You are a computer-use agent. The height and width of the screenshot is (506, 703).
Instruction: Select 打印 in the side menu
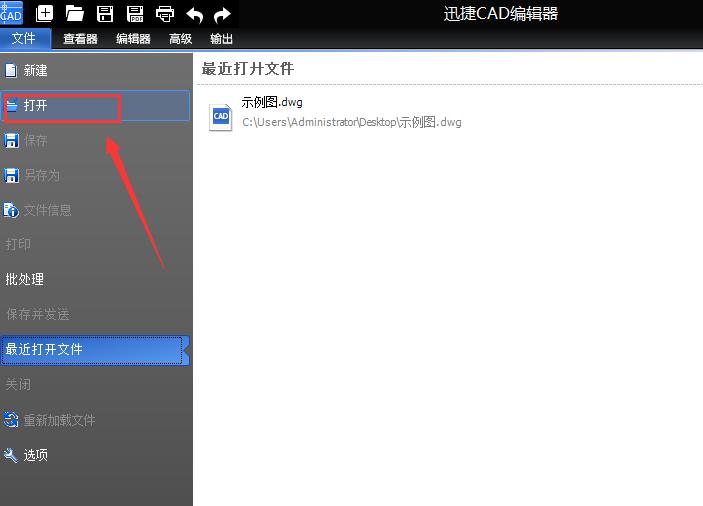95,244
